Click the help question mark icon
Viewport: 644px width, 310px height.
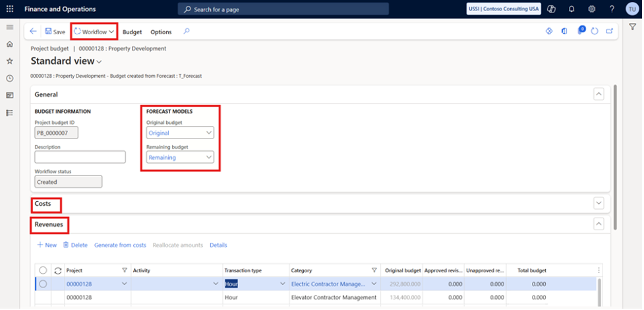coord(612,9)
